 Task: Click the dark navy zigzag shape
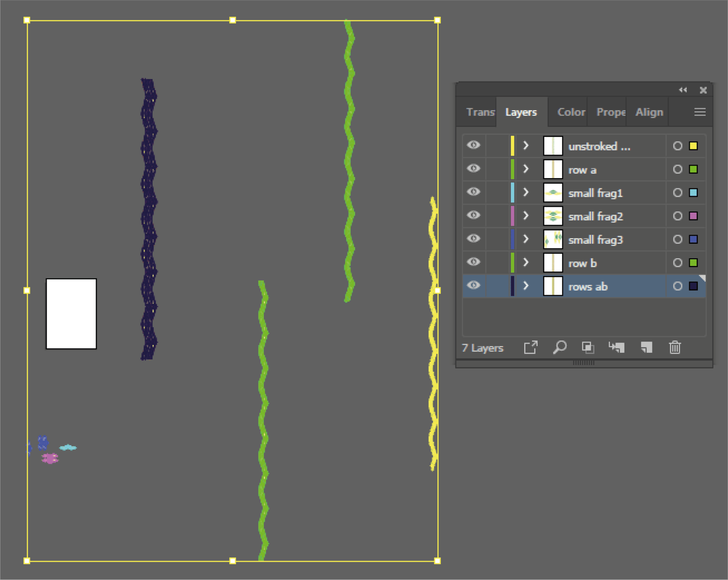coord(149,219)
